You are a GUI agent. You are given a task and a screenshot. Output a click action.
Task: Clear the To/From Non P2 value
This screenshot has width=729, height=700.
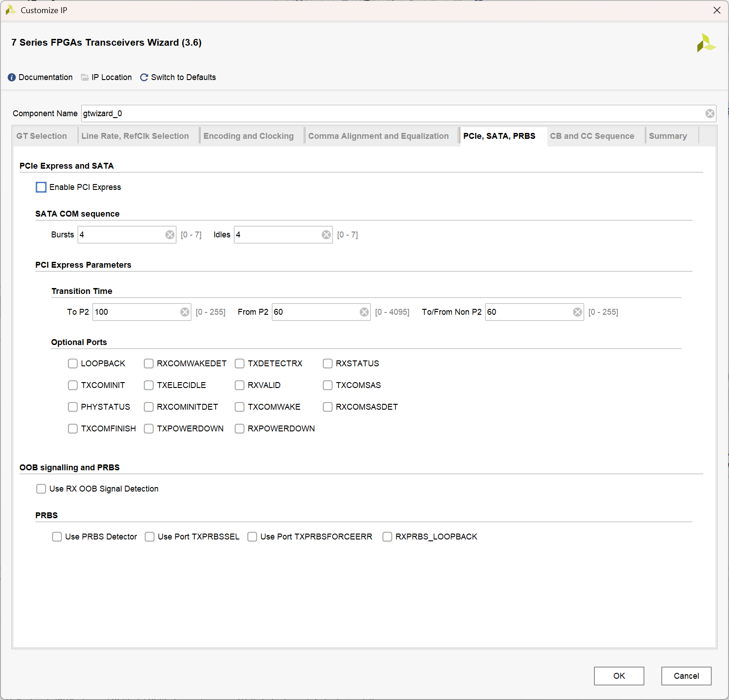coord(578,312)
